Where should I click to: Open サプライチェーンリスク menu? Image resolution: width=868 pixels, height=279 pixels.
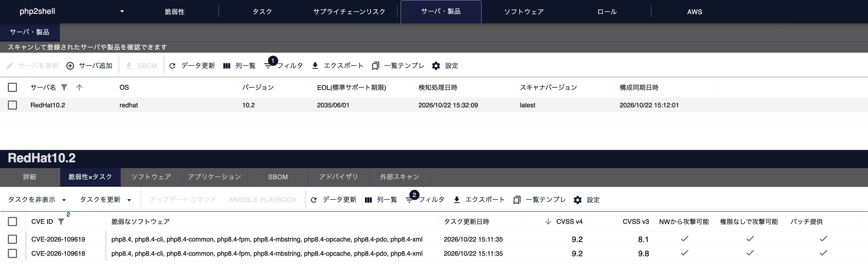[349, 11]
